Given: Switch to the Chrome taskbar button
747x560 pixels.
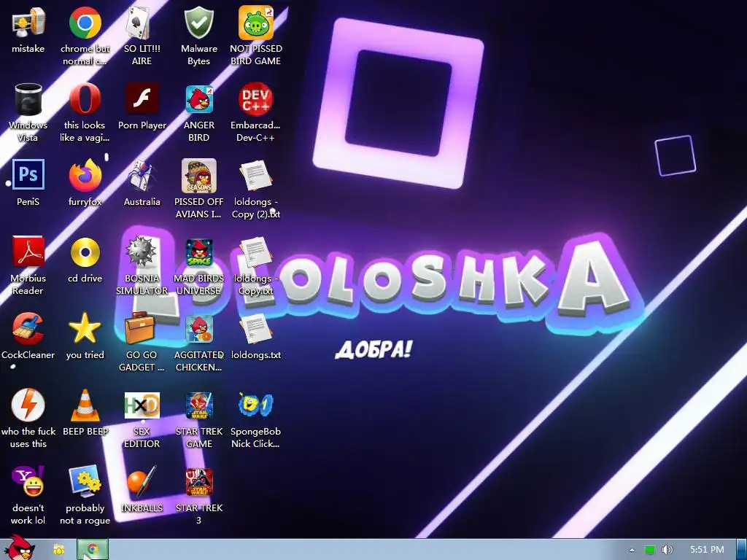Looking at the screenshot, I should [93, 550].
